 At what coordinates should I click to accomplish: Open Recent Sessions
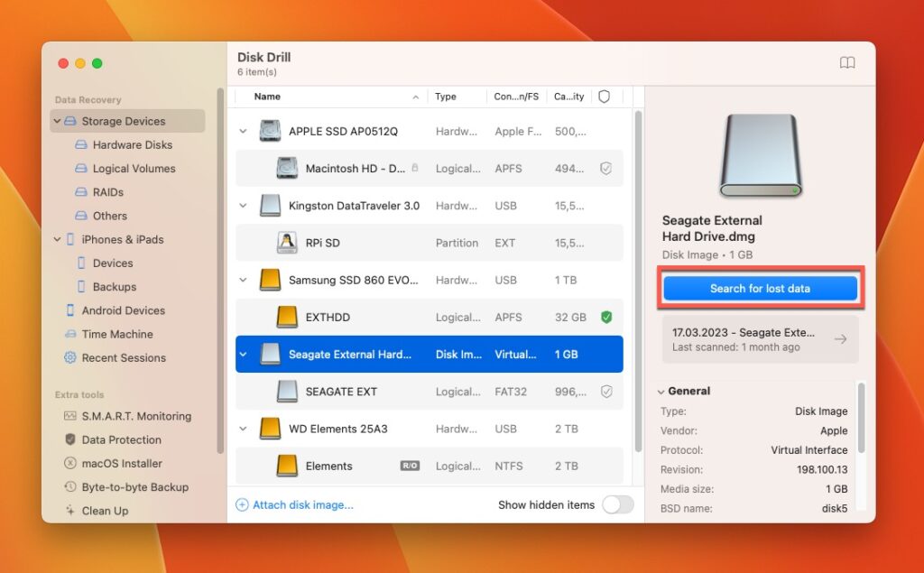pos(116,357)
